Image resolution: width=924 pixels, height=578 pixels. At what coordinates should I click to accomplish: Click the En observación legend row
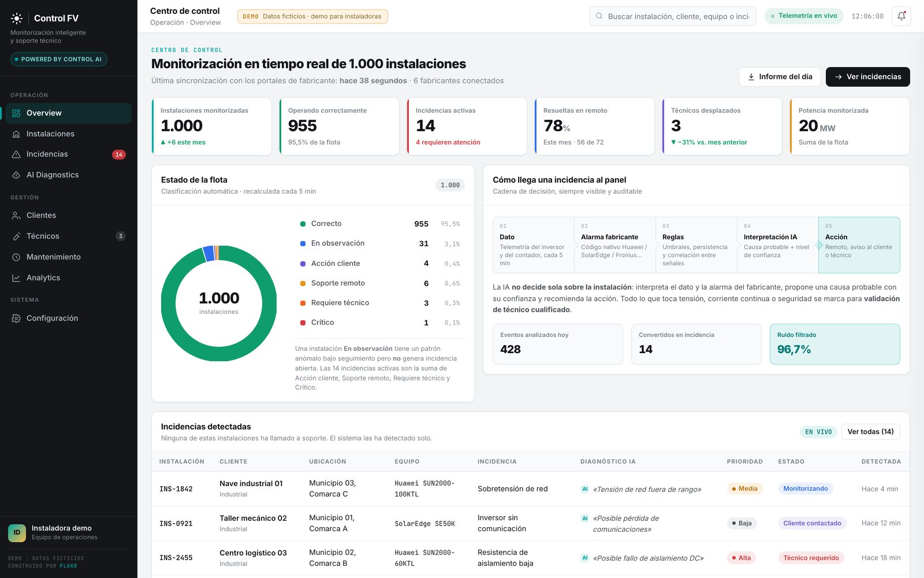click(380, 243)
